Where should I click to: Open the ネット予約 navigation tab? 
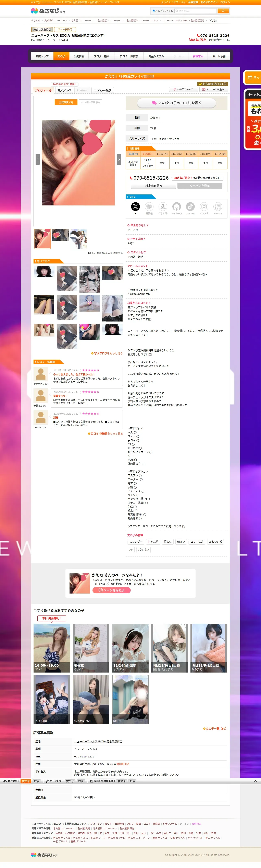pyautogui.click(x=219, y=56)
